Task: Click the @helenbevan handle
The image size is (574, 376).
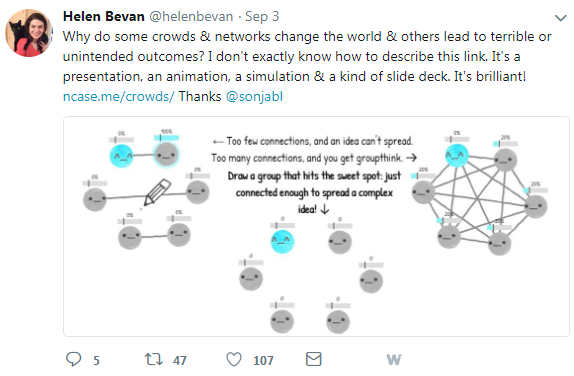Action: click(x=191, y=16)
